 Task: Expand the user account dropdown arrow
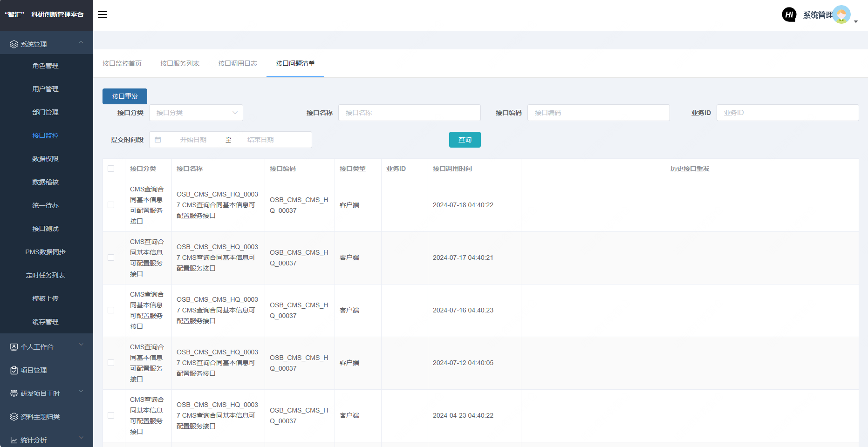point(856,21)
